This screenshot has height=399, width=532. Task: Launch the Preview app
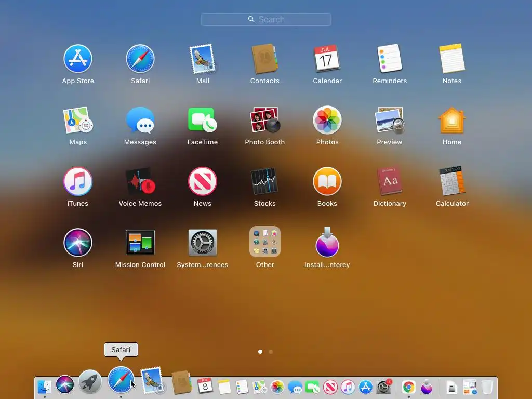point(390,120)
